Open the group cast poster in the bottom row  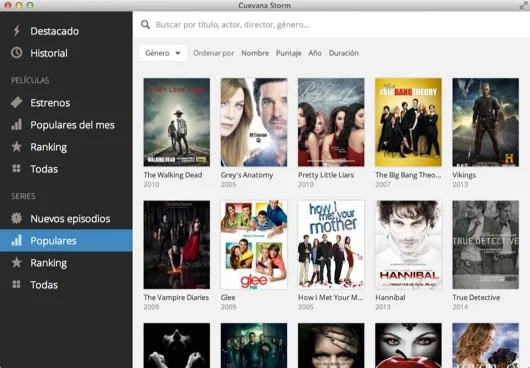pos(254,345)
